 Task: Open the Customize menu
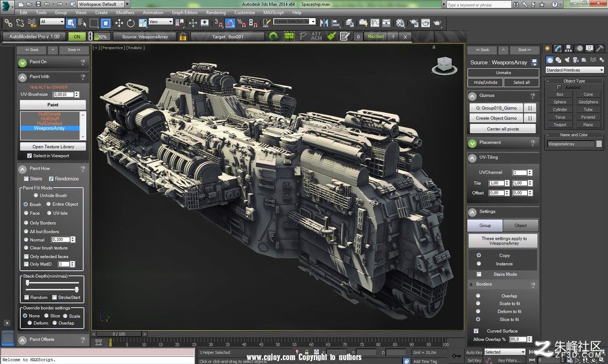coord(245,12)
